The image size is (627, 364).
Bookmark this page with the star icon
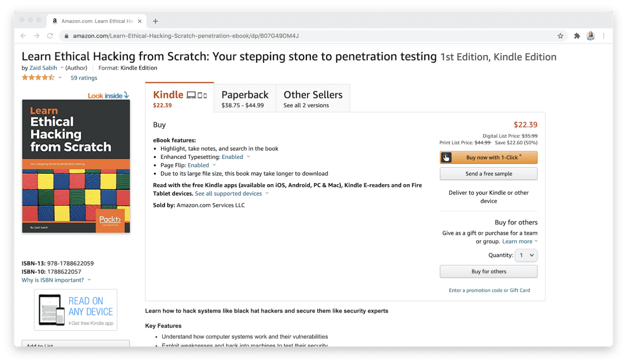pos(560,36)
